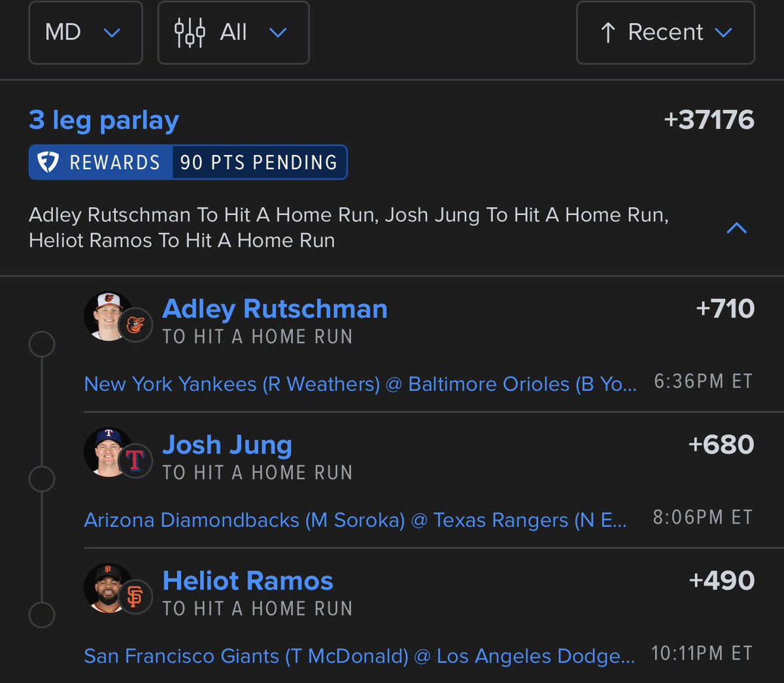Click the 90 PTS PENDING rewards badge
The height and width of the screenshot is (683, 784).
click(259, 162)
